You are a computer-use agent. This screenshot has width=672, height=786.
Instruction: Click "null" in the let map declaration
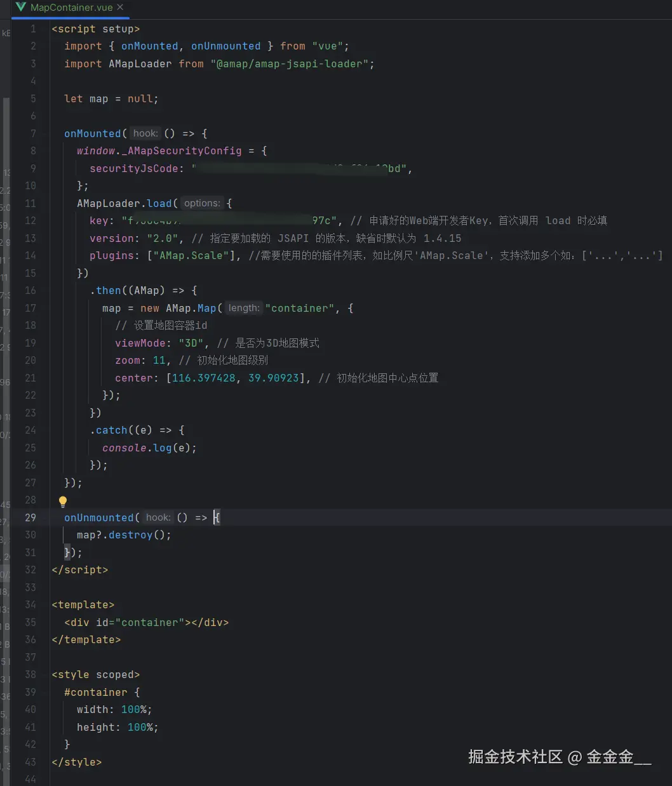pyautogui.click(x=140, y=98)
